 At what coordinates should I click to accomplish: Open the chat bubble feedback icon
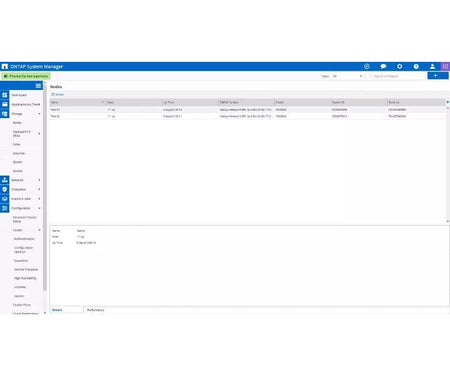383,66
